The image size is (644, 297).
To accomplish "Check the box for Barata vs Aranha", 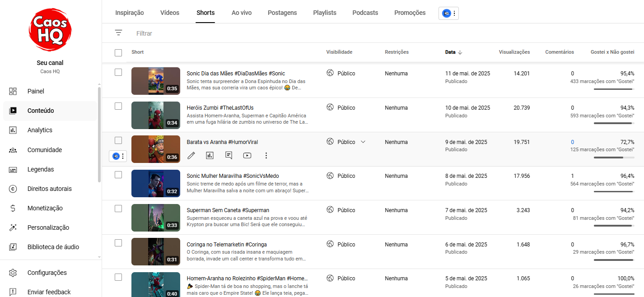I will [118, 140].
